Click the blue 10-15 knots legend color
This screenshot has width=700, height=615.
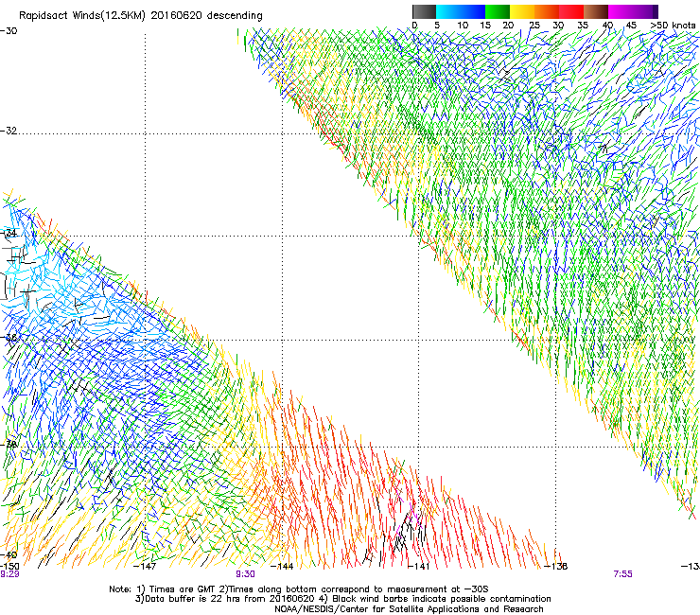(x=473, y=11)
